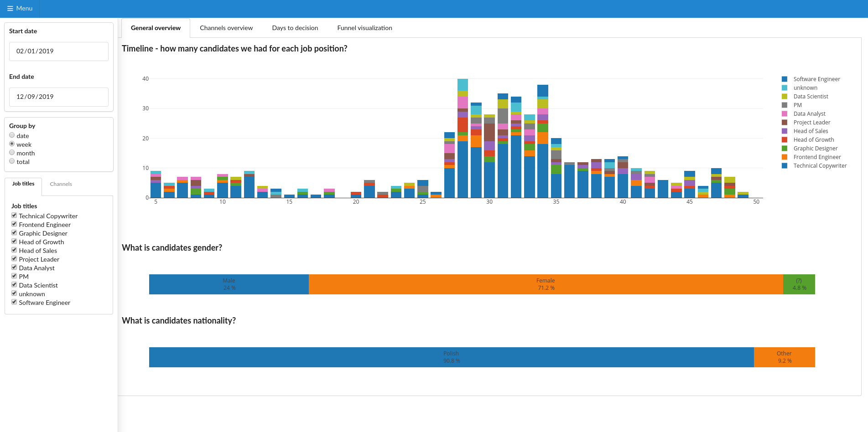The width and height of the screenshot is (868, 432).
Task: Uncheck unknown job title checkbox
Action: click(x=14, y=293)
